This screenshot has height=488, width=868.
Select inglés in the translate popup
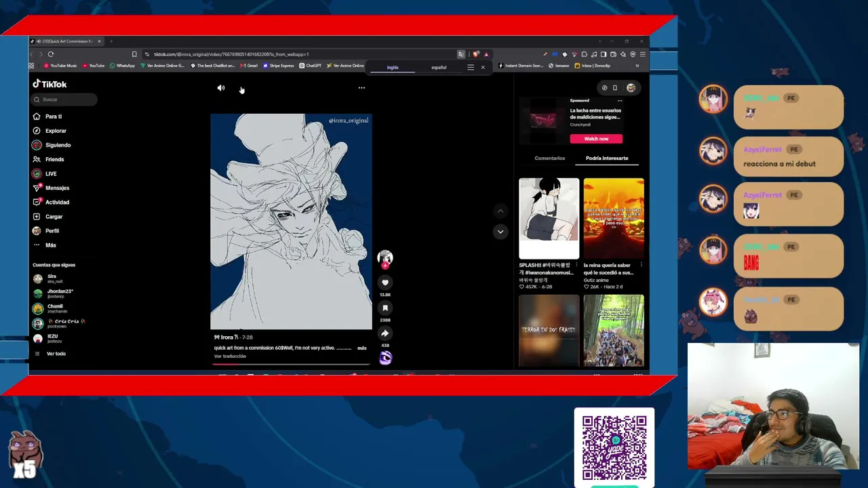[x=393, y=68]
